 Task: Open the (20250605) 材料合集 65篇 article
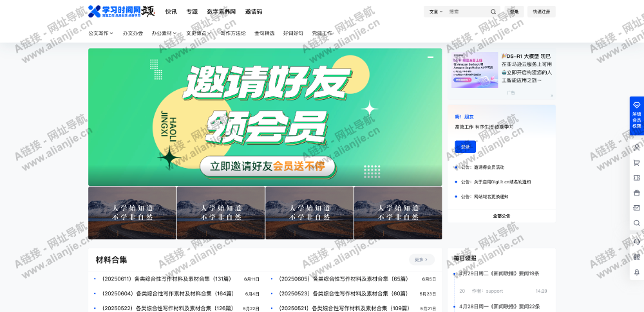pos(343,279)
